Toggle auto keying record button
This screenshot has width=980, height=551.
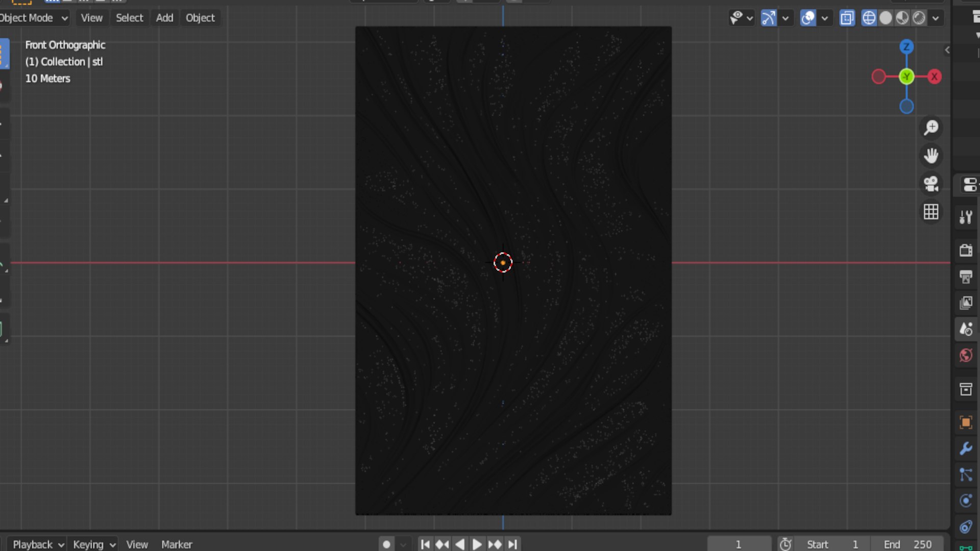386,544
